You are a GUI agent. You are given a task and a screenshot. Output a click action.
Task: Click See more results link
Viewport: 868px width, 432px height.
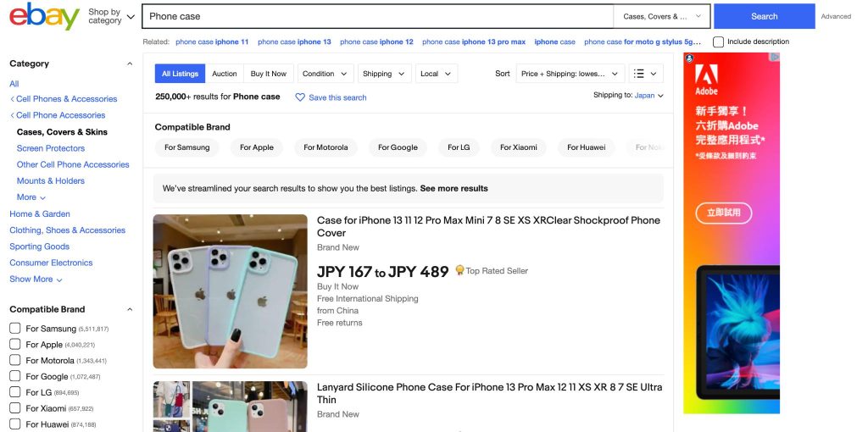point(454,189)
